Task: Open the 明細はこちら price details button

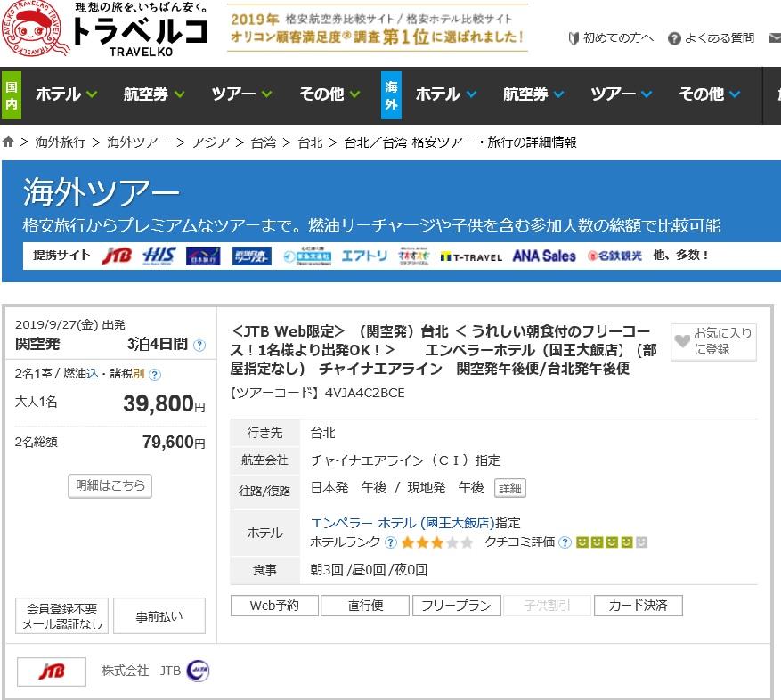Action: (x=110, y=485)
